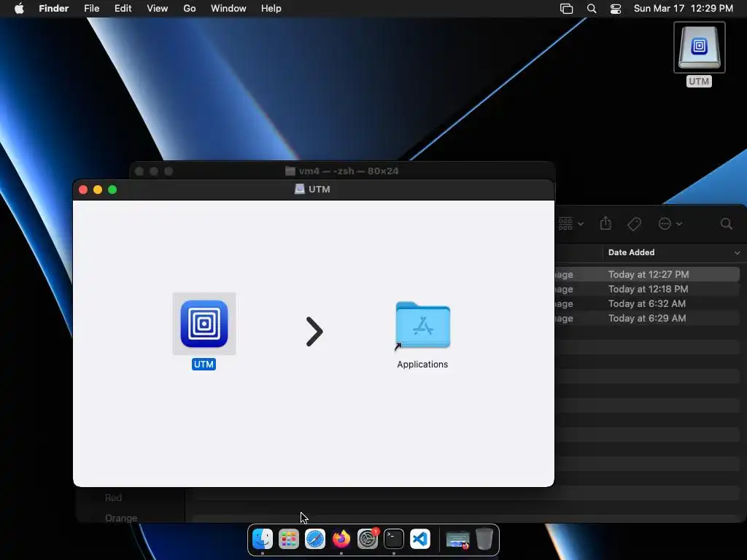Click Stage Manager icon in menu bar
Screen dimensions: 747x560
(x=566, y=9)
